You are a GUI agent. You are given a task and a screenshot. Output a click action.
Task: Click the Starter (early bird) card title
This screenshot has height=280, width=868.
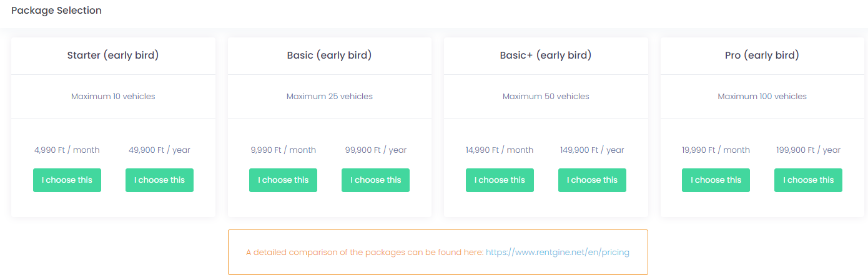tap(113, 56)
